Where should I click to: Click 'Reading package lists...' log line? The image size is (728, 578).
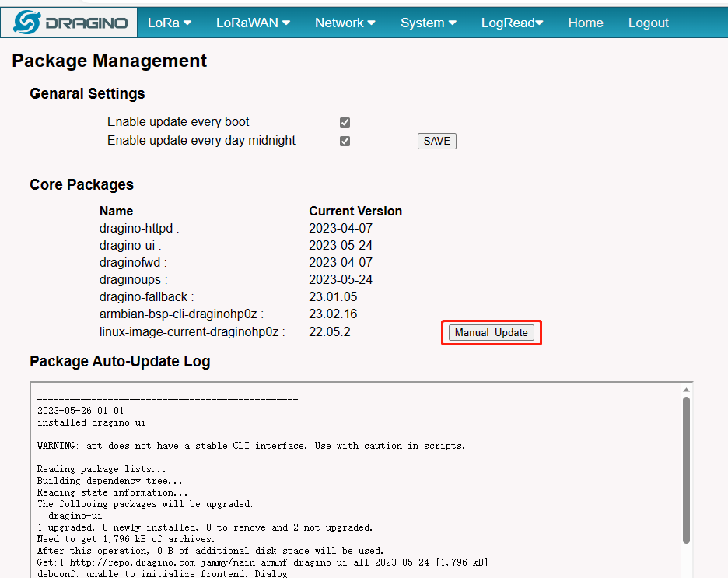click(x=102, y=469)
